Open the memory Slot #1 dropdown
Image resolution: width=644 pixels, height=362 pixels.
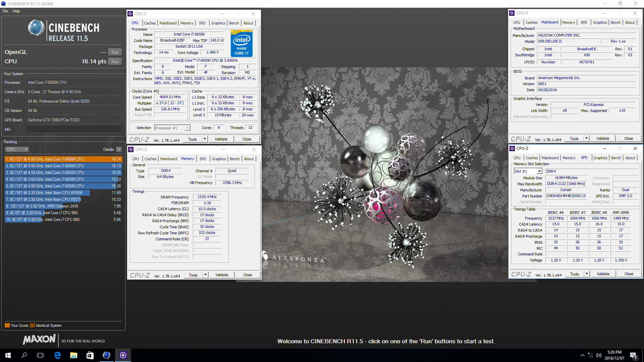(x=528, y=171)
